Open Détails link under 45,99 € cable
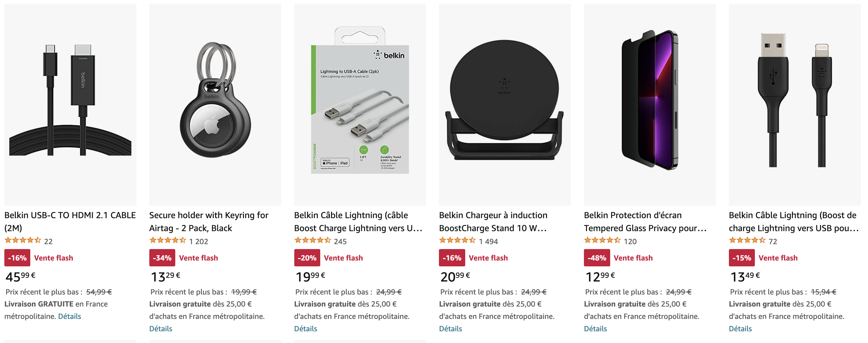Screen dimensions: 868x343 pos(70,316)
